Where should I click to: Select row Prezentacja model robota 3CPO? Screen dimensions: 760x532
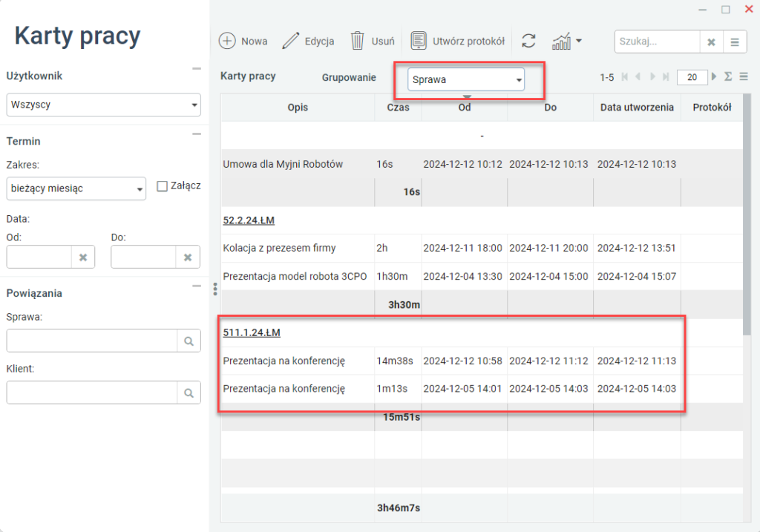[482, 277]
